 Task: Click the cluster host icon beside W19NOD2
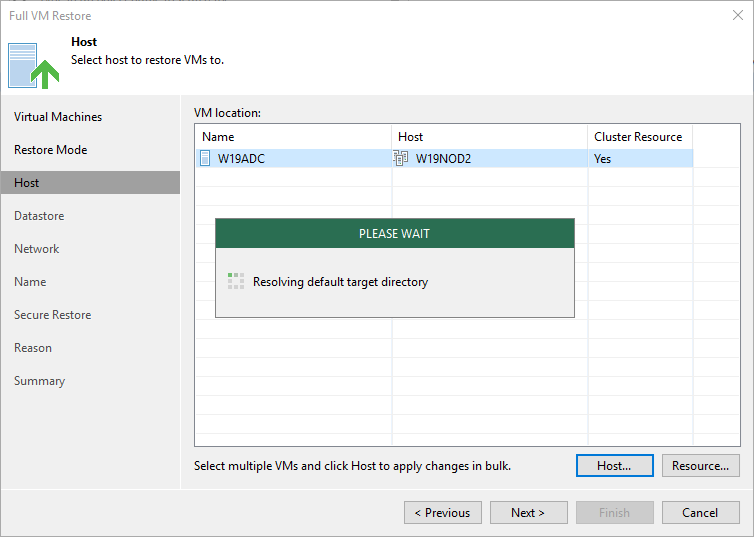tap(401, 158)
